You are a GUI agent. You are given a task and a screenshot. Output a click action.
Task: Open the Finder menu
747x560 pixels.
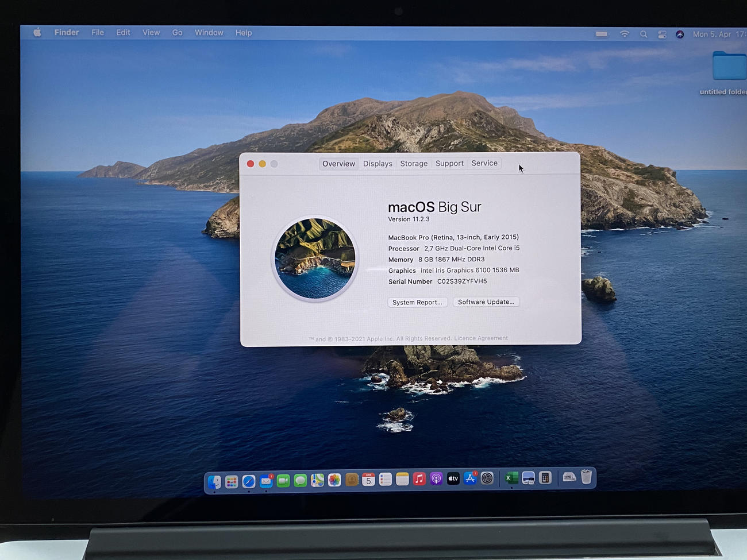pyautogui.click(x=67, y=33)
